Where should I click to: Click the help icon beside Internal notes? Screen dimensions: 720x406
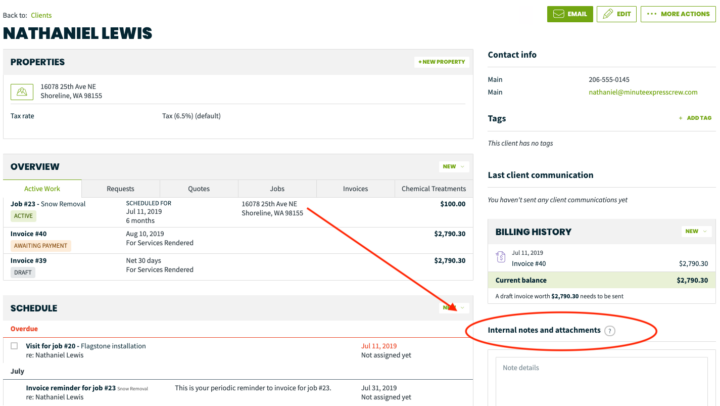[x=610, y=330]
